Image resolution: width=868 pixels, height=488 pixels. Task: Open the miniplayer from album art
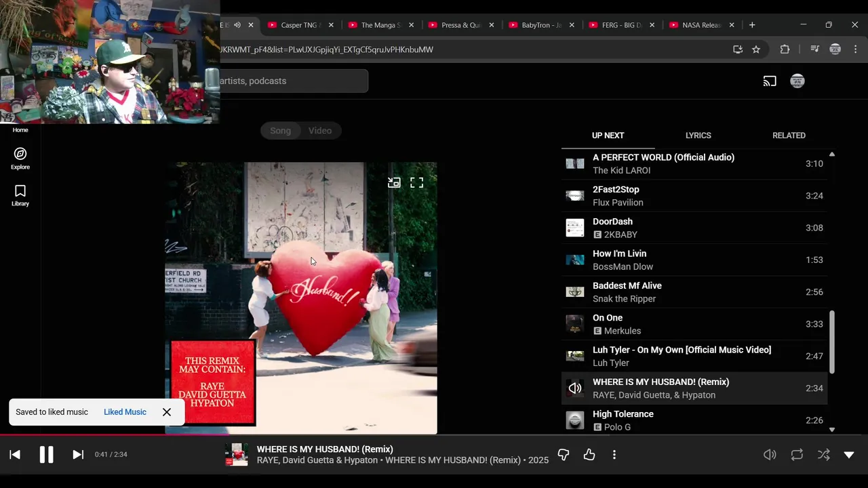point(394,182)
